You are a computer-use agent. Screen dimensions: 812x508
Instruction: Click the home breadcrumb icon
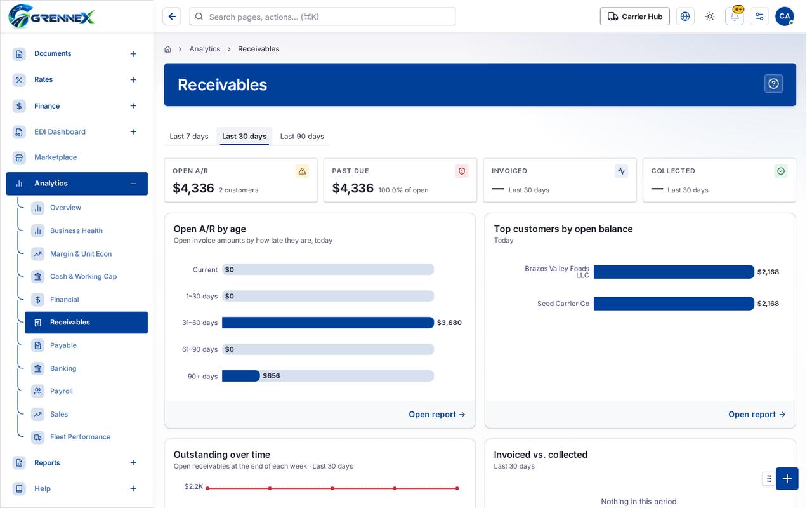167,49
